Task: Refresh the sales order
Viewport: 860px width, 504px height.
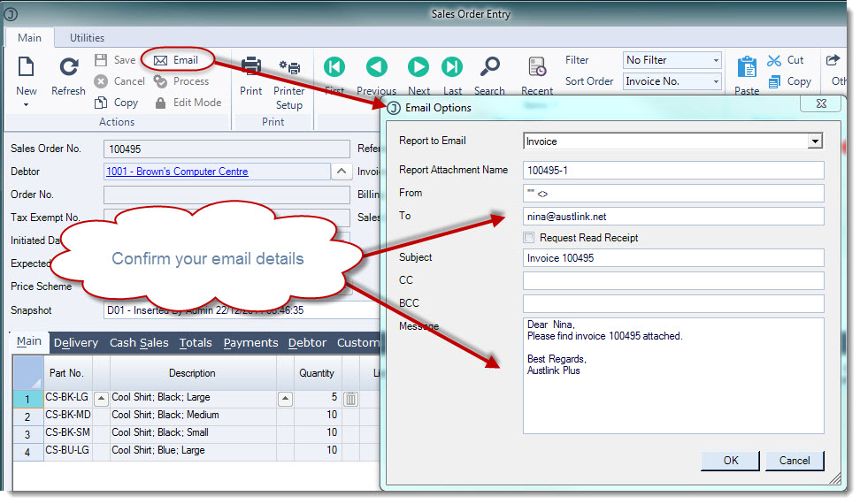Action: point(68,76)
